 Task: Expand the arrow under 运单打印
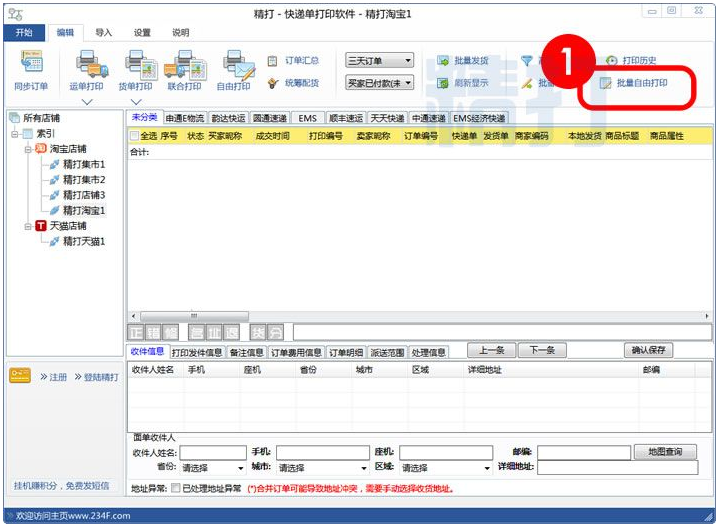click(x=87, y=102)
